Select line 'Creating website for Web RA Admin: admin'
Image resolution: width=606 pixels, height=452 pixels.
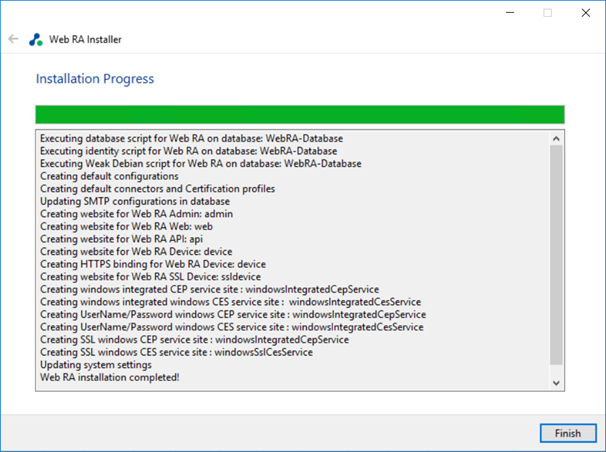click(x=136, y=214)
